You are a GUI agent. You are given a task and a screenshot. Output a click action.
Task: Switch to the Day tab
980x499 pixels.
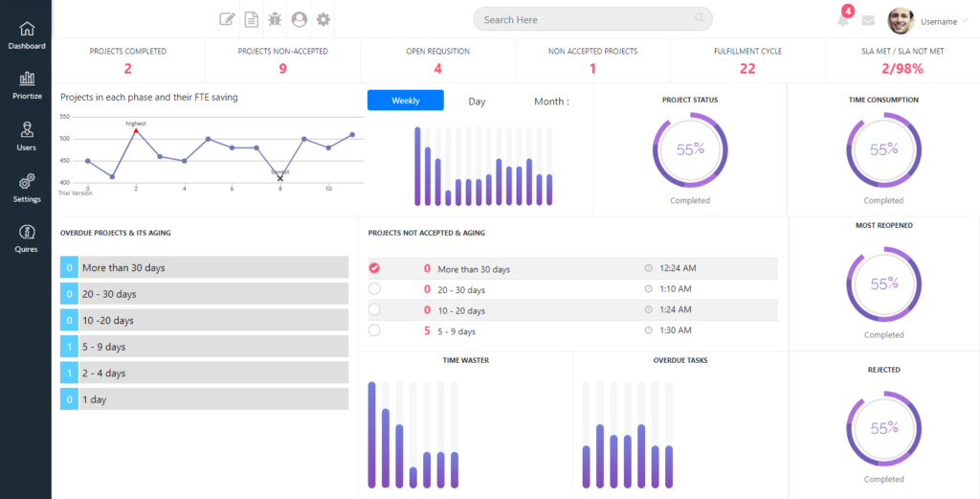(x=477, y=102)
